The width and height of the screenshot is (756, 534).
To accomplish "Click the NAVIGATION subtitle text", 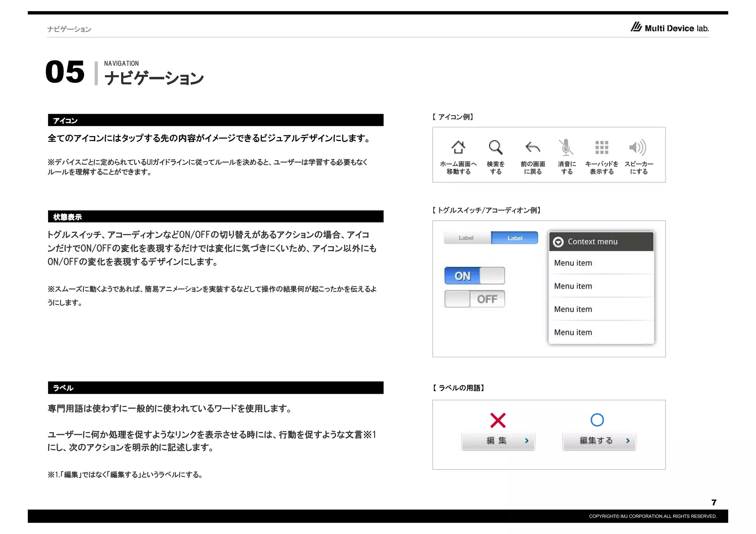I will point(121,63).
